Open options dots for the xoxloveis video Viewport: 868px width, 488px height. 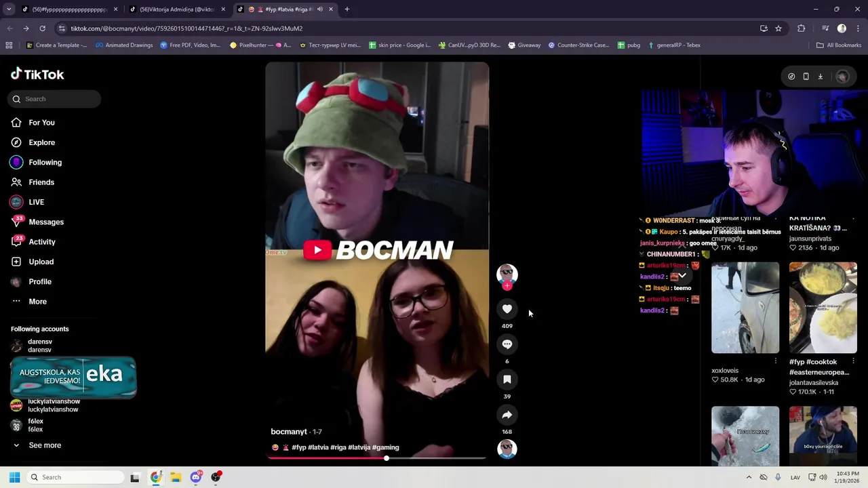pos(776,361)
